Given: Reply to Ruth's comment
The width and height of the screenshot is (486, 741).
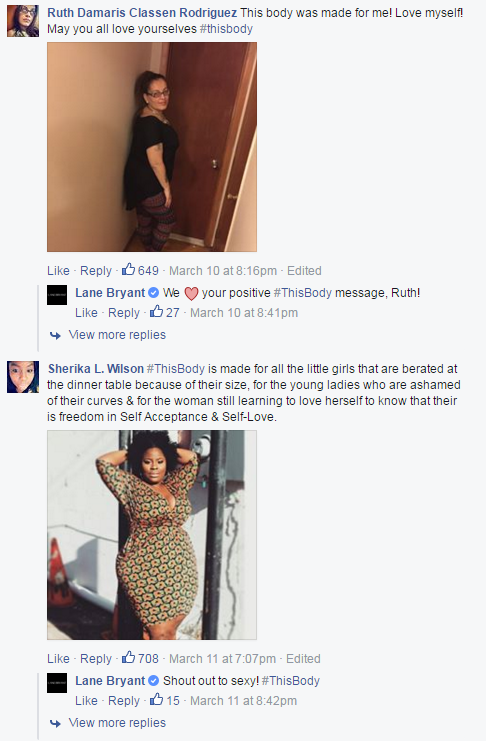Looking at the screenshot, I should coord(95,271).
